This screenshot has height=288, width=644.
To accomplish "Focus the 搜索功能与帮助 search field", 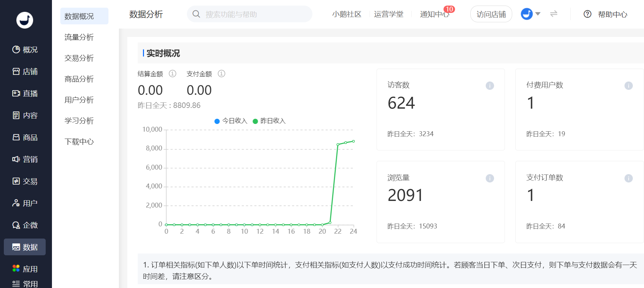I will point(250,14).
